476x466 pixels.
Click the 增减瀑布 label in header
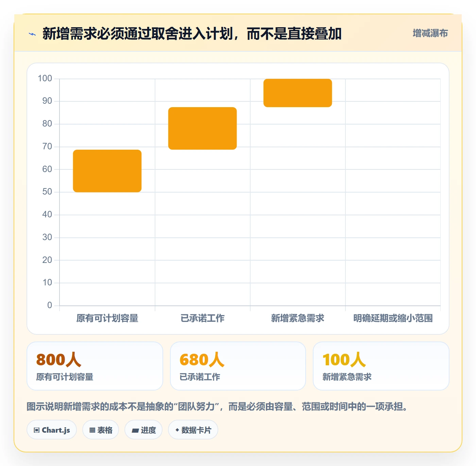[430, 33]
